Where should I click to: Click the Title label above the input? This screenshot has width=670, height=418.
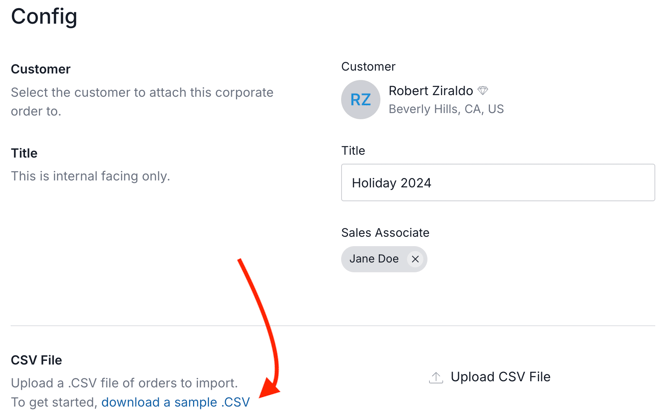coord(353,151)
